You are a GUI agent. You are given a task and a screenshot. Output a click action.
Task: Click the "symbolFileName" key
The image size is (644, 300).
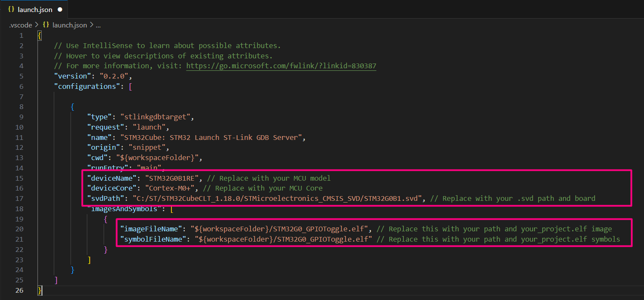point(152,239)
